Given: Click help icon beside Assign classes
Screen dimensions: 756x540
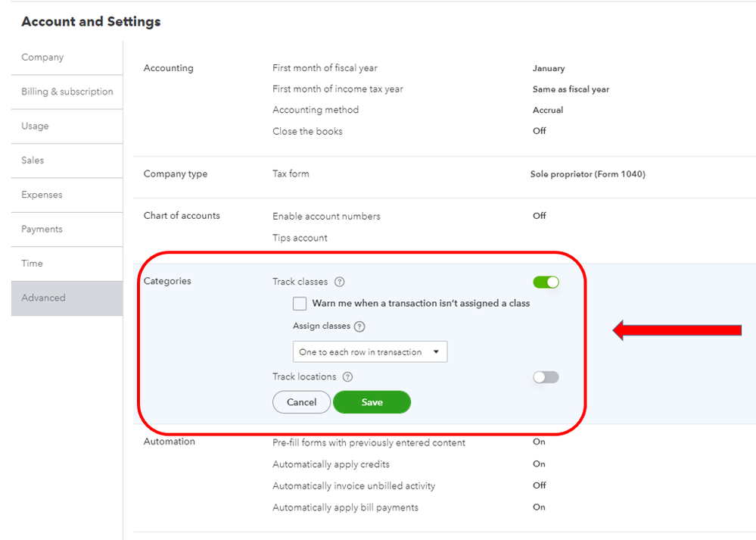Looking at the screenshot, I should tap(359, 326).
